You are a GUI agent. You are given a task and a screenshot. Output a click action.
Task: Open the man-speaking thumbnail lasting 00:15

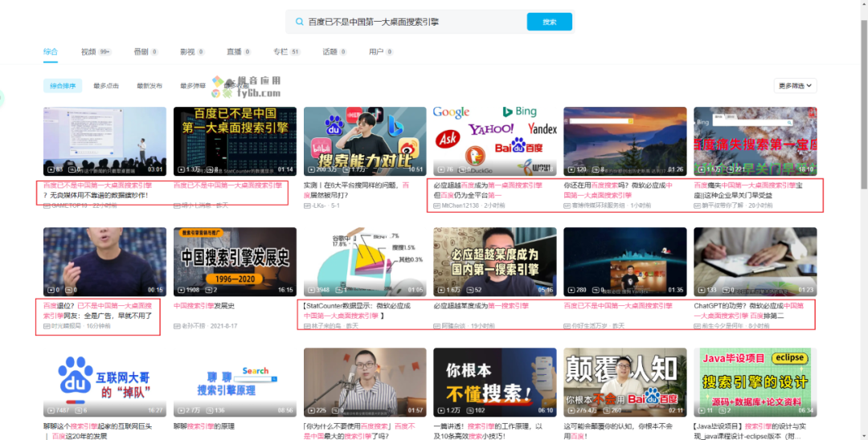pos(104,262)
